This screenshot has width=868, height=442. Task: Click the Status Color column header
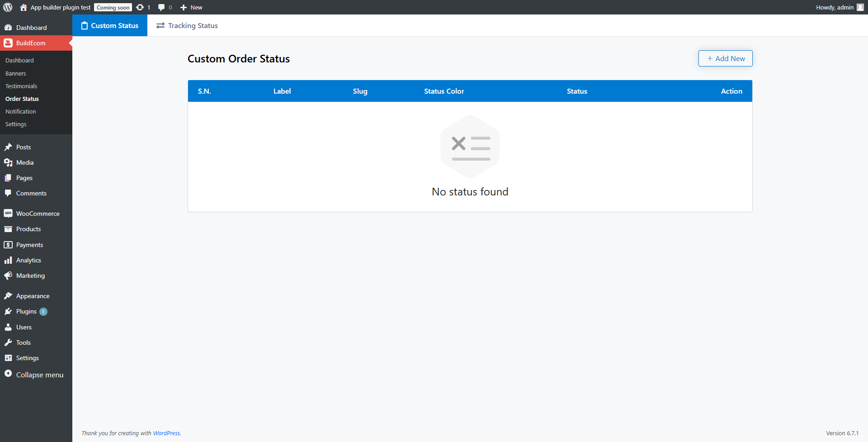point(444,91)
